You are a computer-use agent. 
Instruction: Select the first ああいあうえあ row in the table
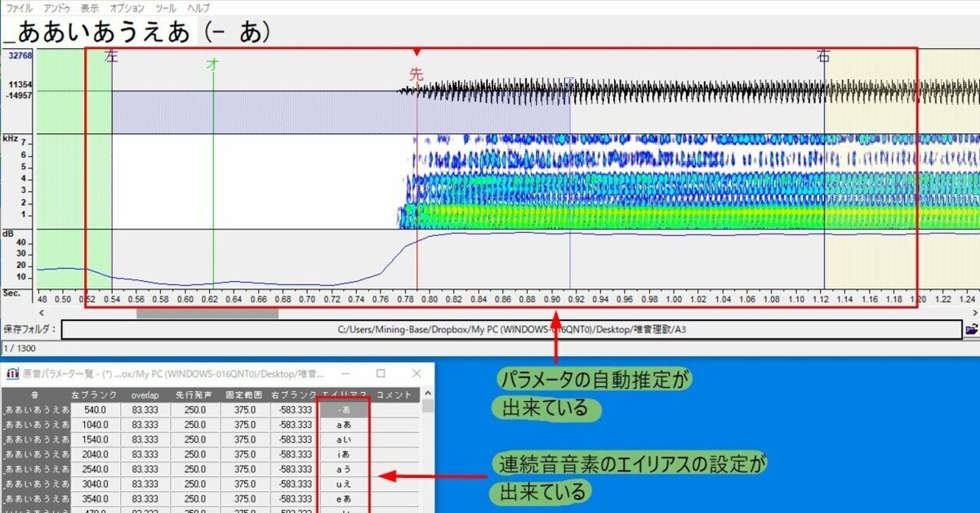tap(34, 409)
